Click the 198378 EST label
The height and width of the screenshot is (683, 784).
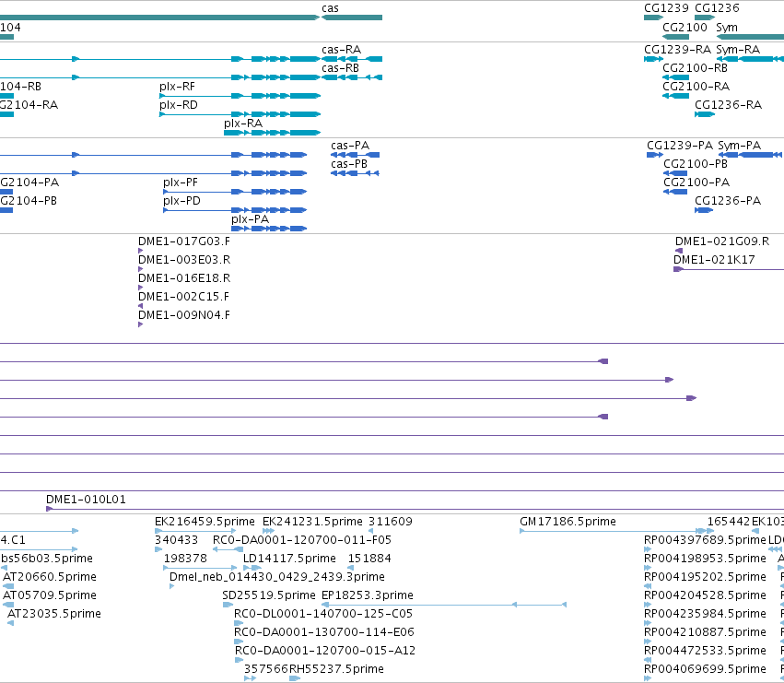tap(185, 559)
